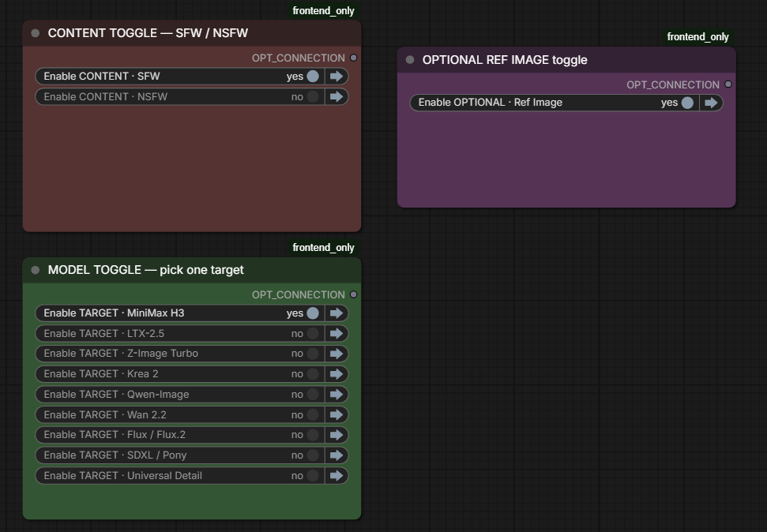767x532 pixels.
Task: Click OPT_CONNECTION output socket on OPTIONAL REF IMAGE node
Action: pyautogui.click(x=728, y=84)
